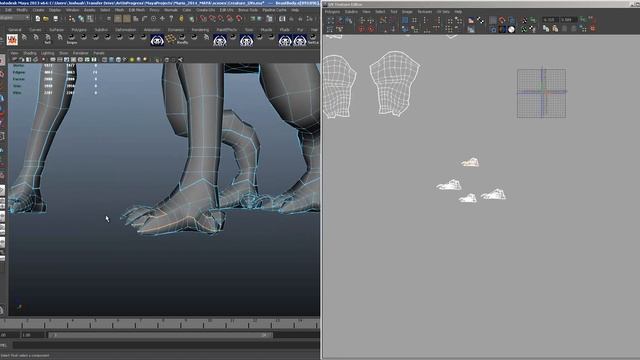Set viewport to wireframe display
This screenshot has width=640, height=360.
pyautogui.click(x=104, y=59)
